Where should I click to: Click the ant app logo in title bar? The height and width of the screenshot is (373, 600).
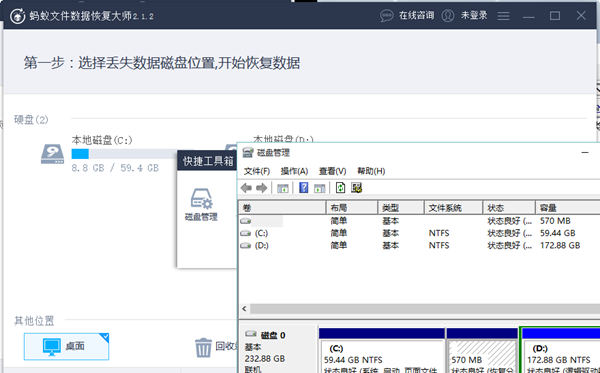coord(18,16)
